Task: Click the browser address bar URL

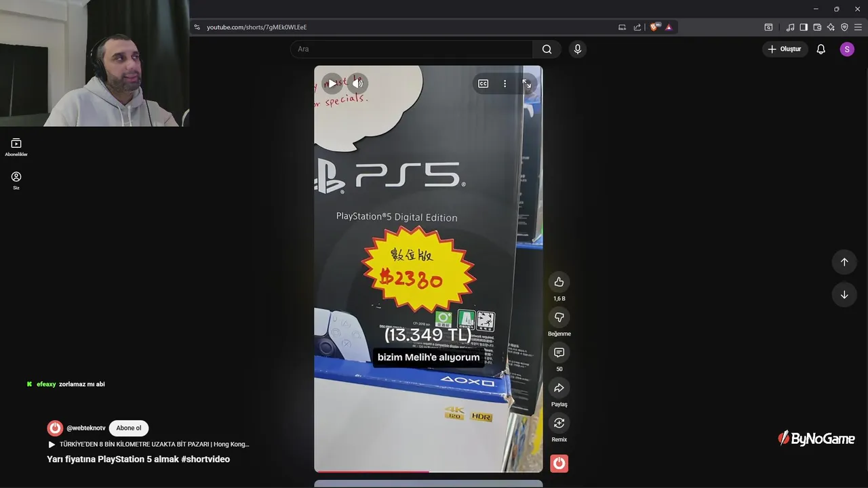Action: (x=256, y=27)
